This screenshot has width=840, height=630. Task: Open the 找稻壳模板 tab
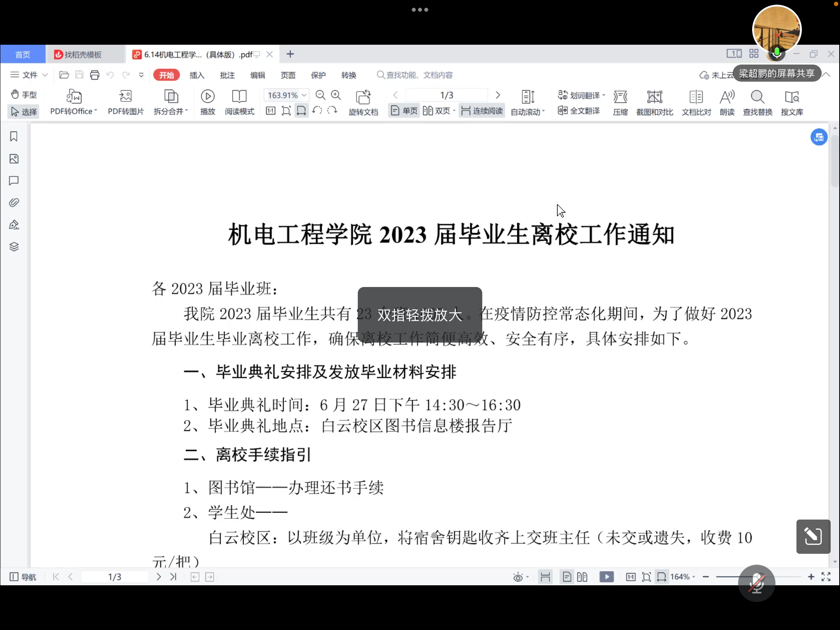click(82, 54)
